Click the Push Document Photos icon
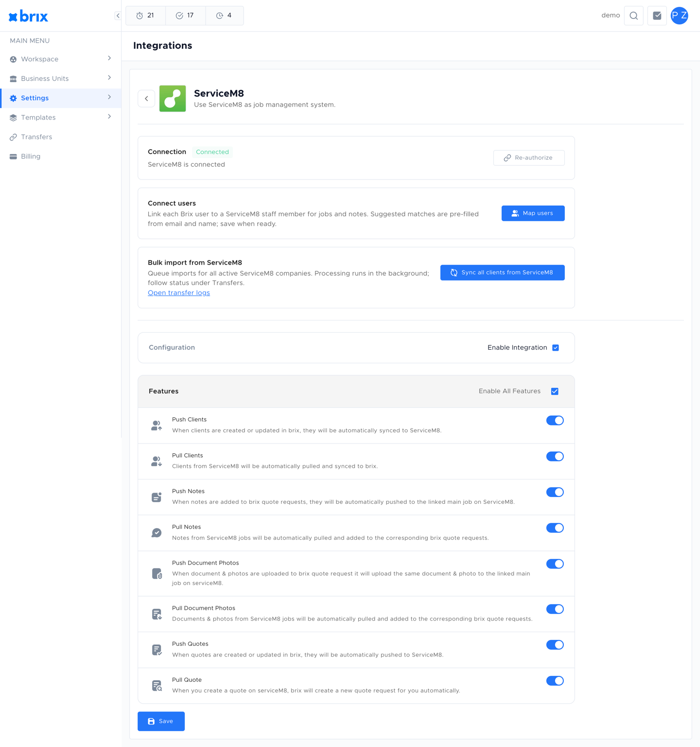The height and width of the screenshot is (747, 700). pyautogui.click(x=157, y=574)
